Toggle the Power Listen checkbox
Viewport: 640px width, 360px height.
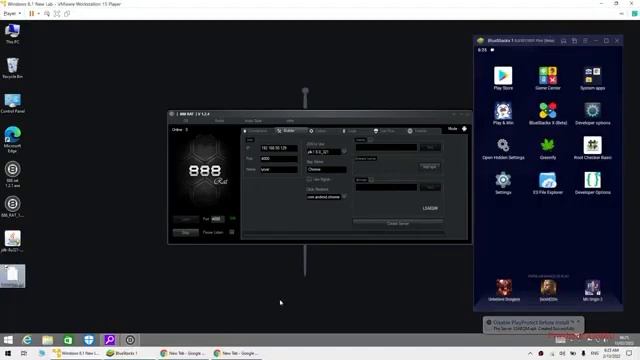click(x=231, y=232)
